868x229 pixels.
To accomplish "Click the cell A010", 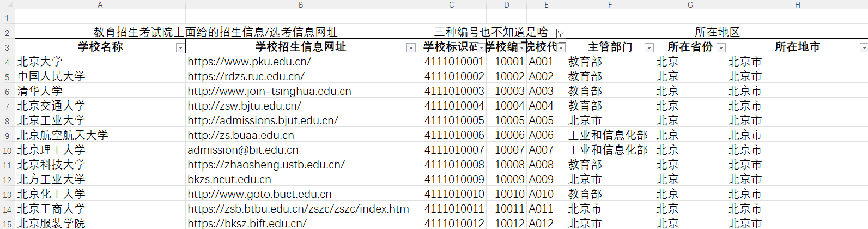I will click(546, 194).
